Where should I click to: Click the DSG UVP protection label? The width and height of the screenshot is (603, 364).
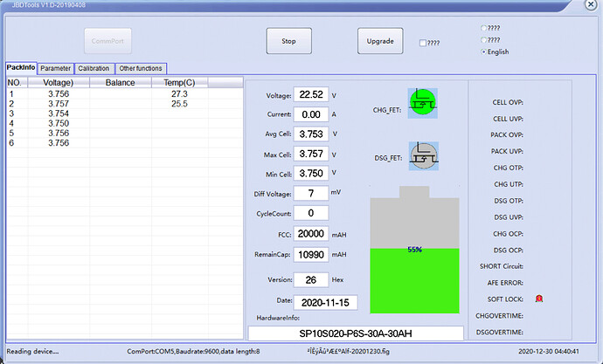509,217
